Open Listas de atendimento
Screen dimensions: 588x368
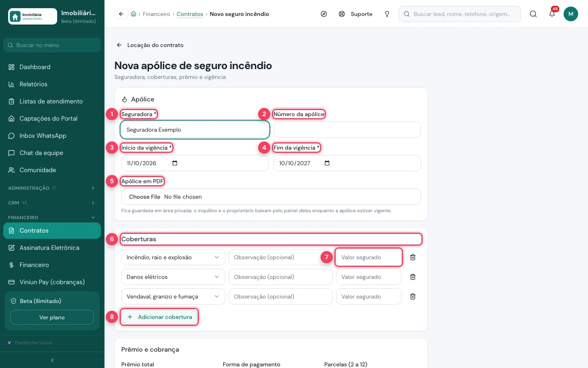coord(52,101)
